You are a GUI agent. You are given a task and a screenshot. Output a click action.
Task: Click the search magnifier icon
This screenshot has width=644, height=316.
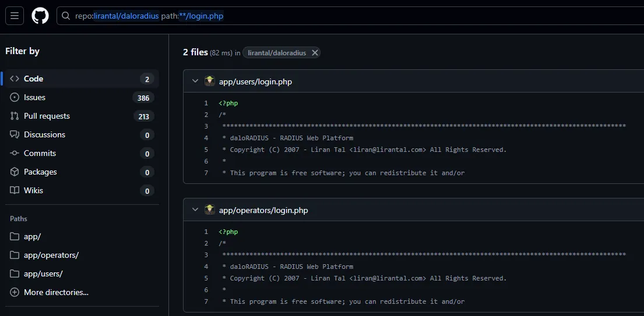[x=66, y=16]
